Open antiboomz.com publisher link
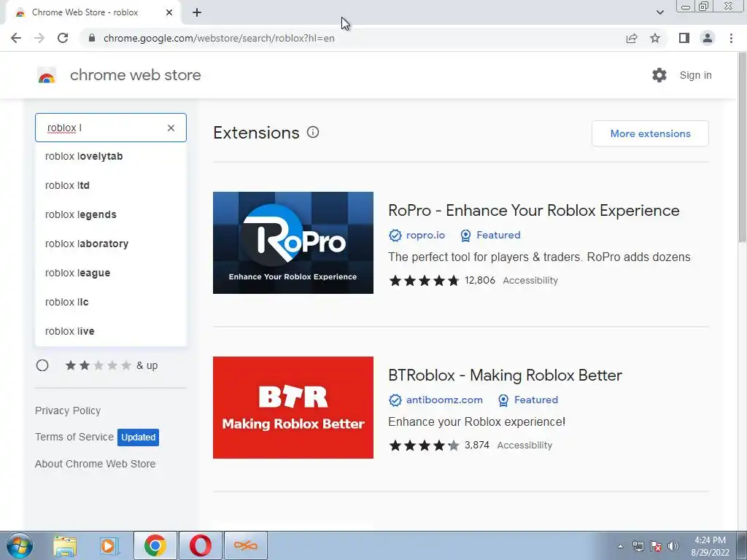This screenshot has width=747, height=560. pyautogui.click(x=444, y=400)
